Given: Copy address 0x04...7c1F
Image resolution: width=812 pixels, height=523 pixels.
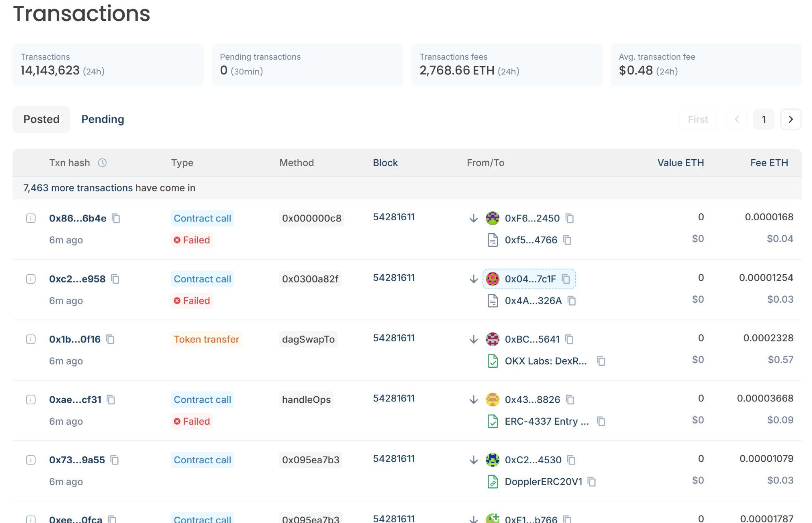Looking at the screenshot, I should coord(566,279).
